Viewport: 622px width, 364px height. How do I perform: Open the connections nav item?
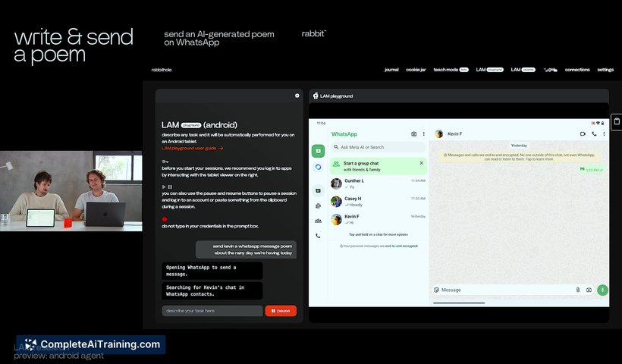click(x=577, y=70)
